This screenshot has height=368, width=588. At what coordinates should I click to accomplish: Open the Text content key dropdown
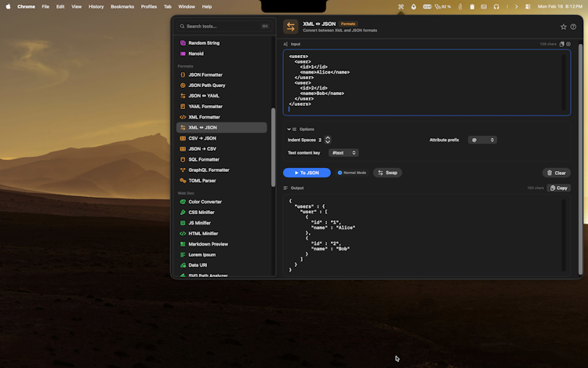coord(343,153)
